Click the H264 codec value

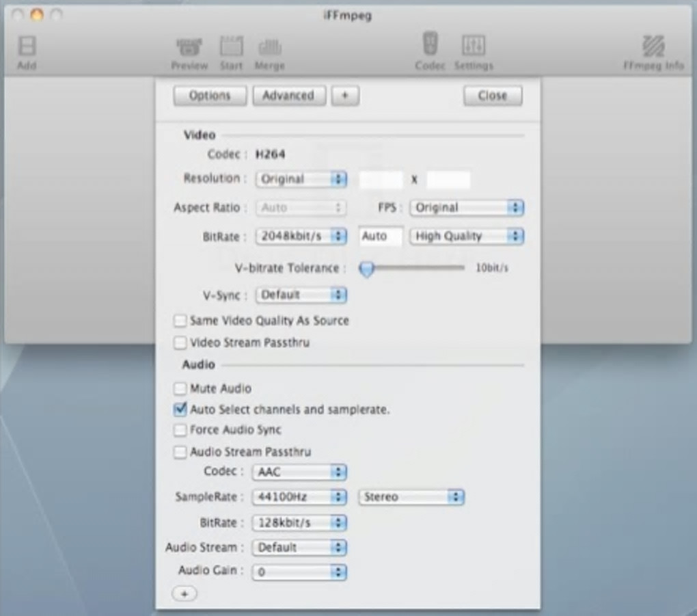pos(271,155)
